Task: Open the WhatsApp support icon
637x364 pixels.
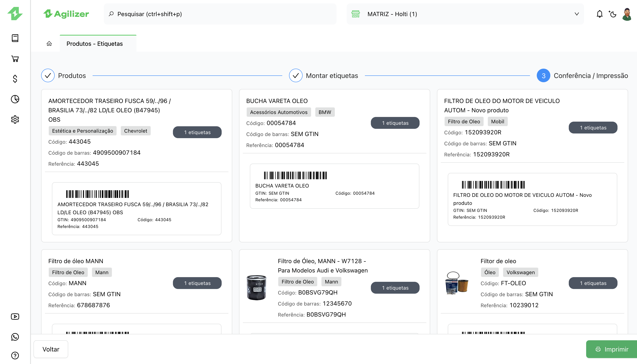Action: click(15, 337)
